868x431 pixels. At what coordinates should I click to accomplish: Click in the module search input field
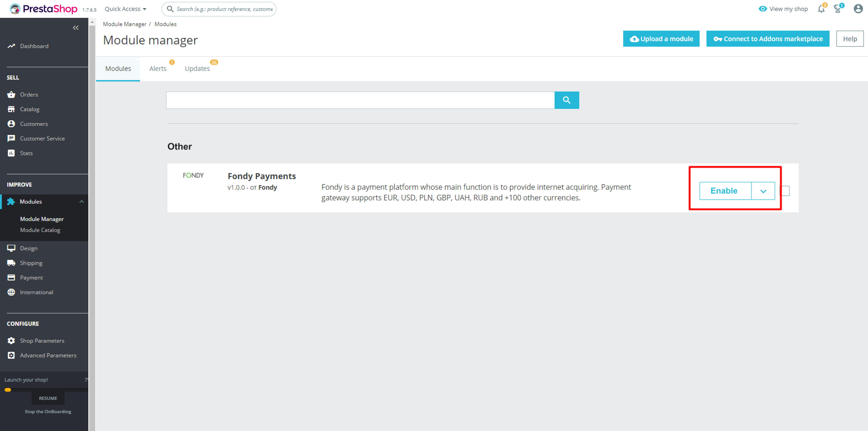(x=360, y=100)
